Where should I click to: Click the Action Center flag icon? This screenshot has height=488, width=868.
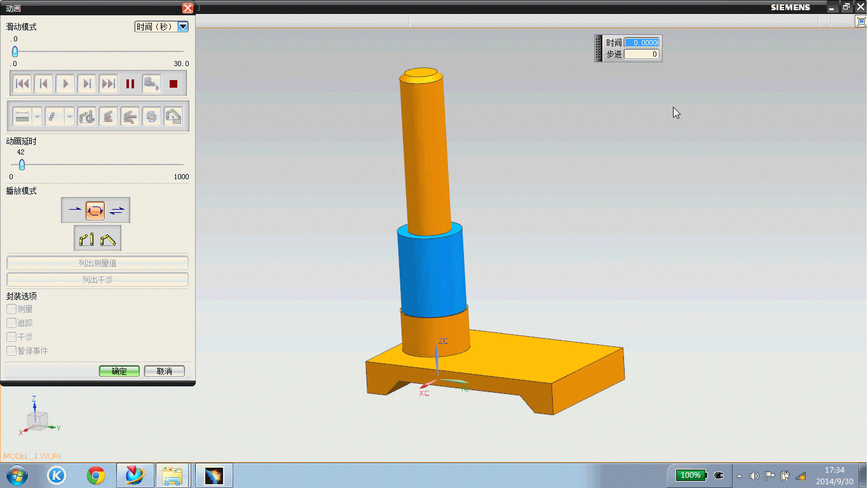[x=770, y=475]
